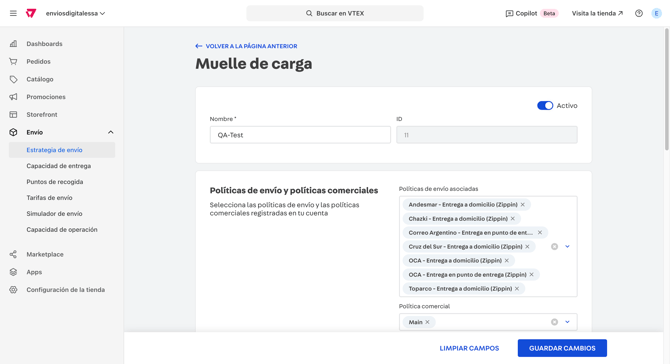Clear the Política comercial selection
This screenshot has width=670, height=364.
pyautogui.click(x=554, y=322)
